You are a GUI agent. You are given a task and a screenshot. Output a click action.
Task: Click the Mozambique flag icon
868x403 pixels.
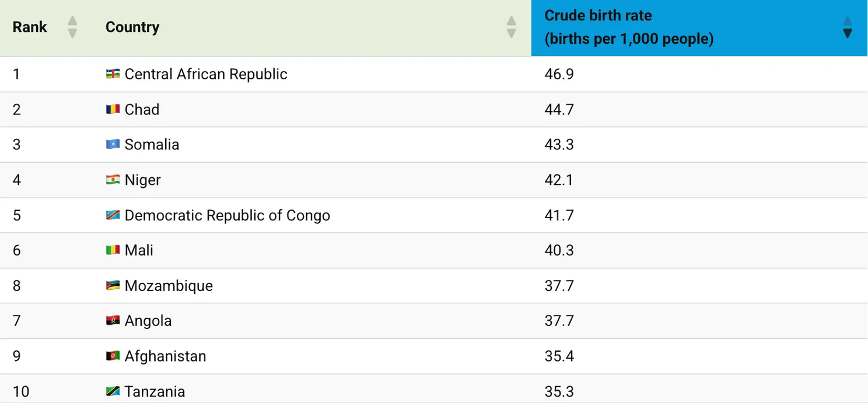point(113,286)
